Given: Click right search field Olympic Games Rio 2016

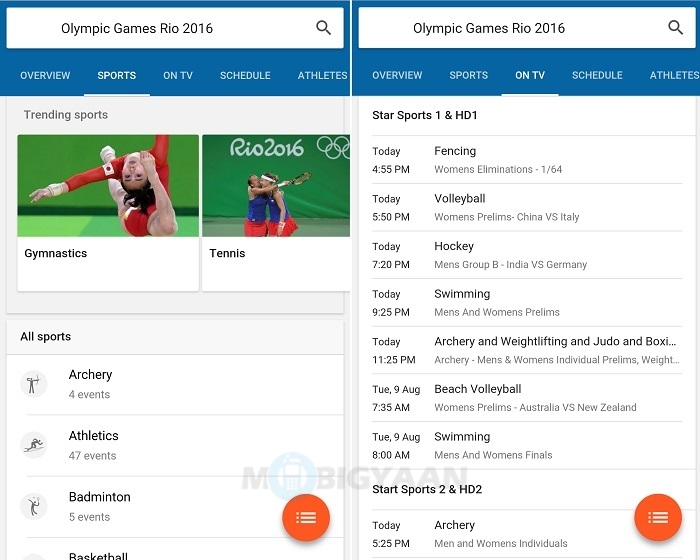Looking at the screenshot, I should 527,28.
